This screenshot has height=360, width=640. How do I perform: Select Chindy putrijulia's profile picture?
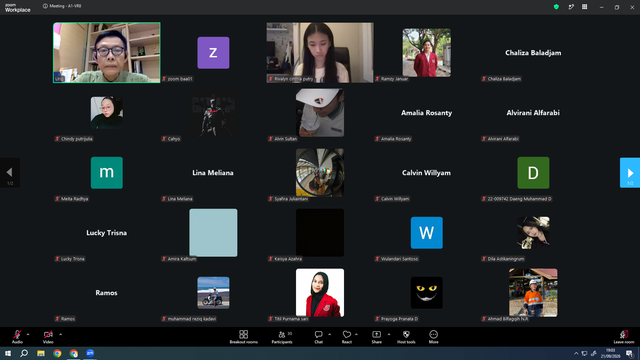(107, 113)
